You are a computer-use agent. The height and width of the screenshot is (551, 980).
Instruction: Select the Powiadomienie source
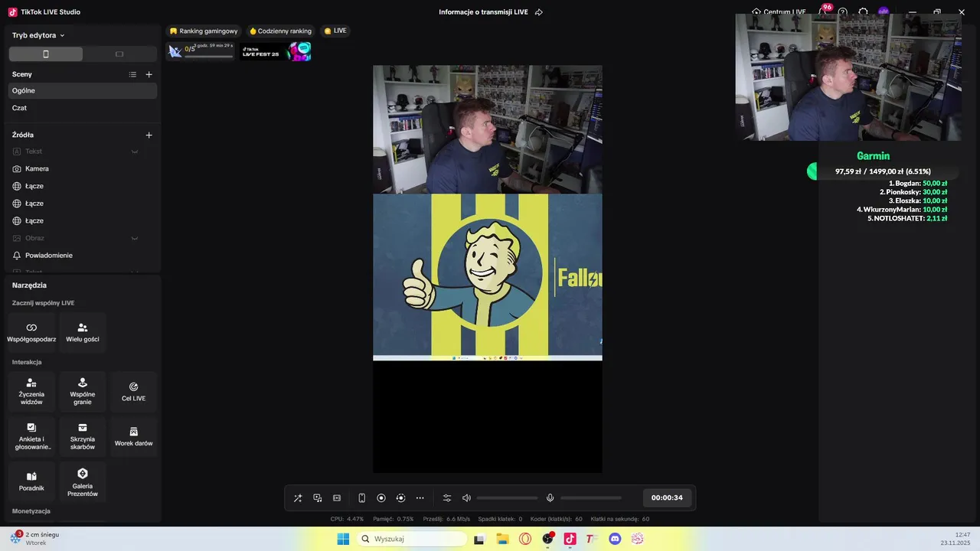point(83,256)
